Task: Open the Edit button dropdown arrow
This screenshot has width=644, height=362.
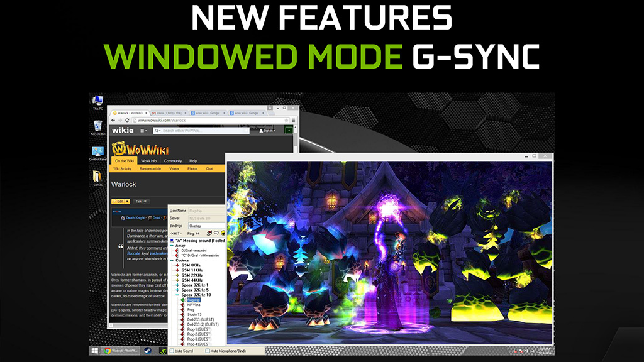Action: 128,202
